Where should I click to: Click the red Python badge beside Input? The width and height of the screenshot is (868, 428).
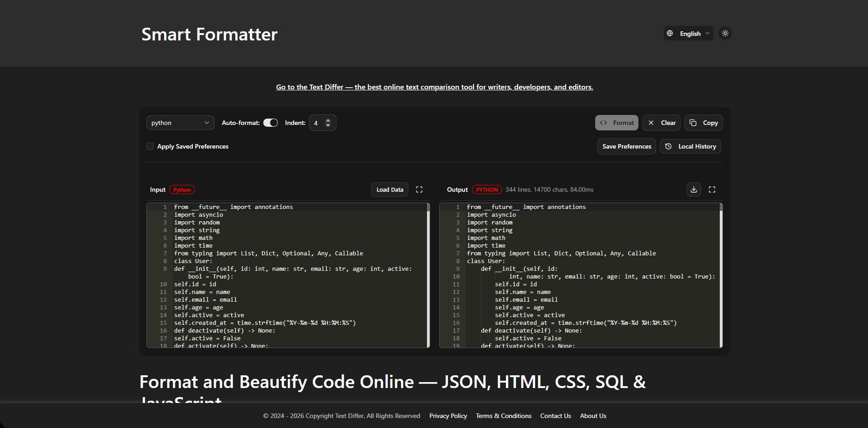182,190
